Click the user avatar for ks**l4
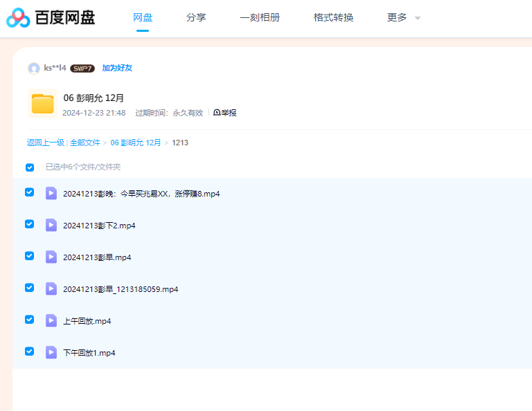Image resolution: width=532 pixels, height=411 pixels. [x=34, y=68]
